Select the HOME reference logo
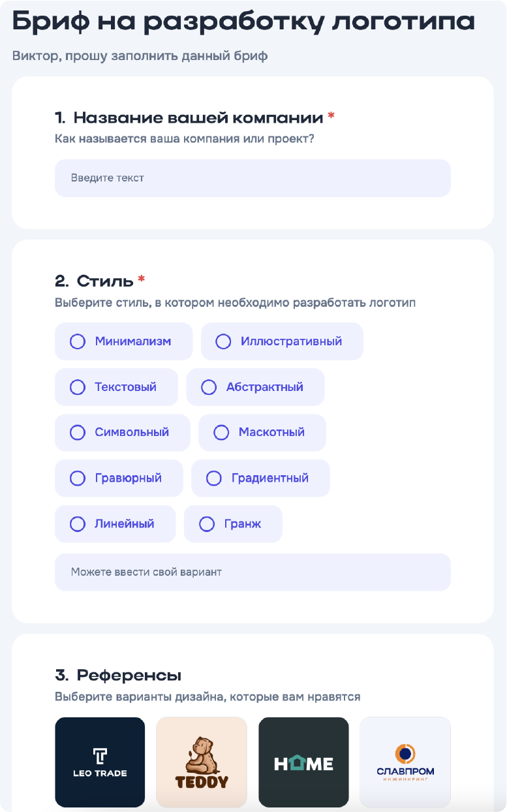507x812 pixels. point(303,761)
